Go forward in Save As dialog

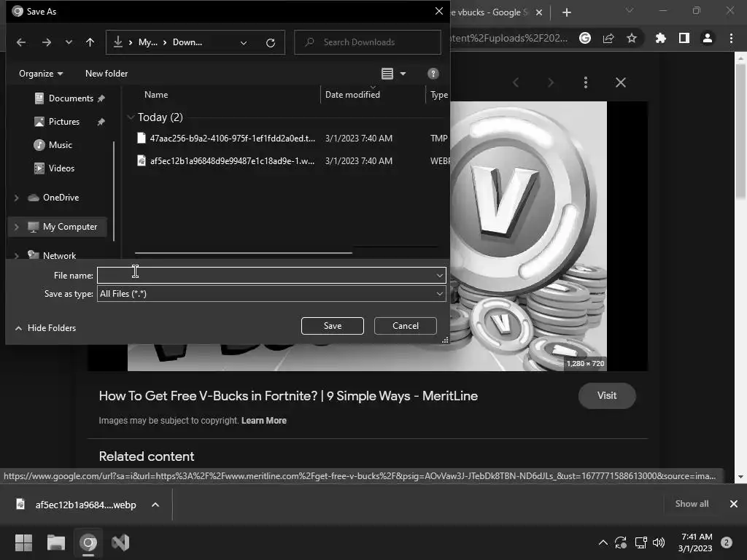[x=46, y=42]
